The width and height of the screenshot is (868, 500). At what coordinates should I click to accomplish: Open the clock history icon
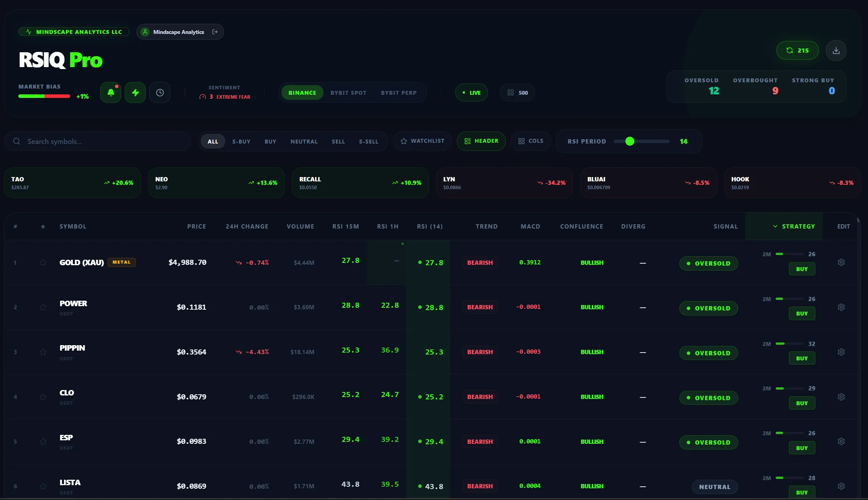pos(160,92)
